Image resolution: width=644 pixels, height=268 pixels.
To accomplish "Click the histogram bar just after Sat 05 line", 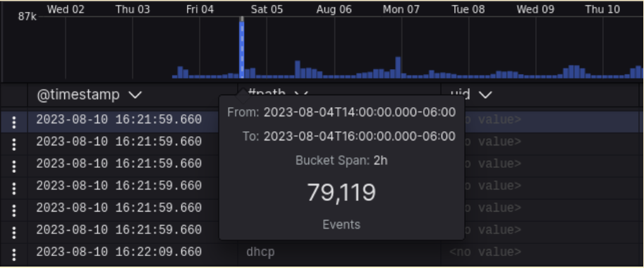I will (x=269, y=77).
